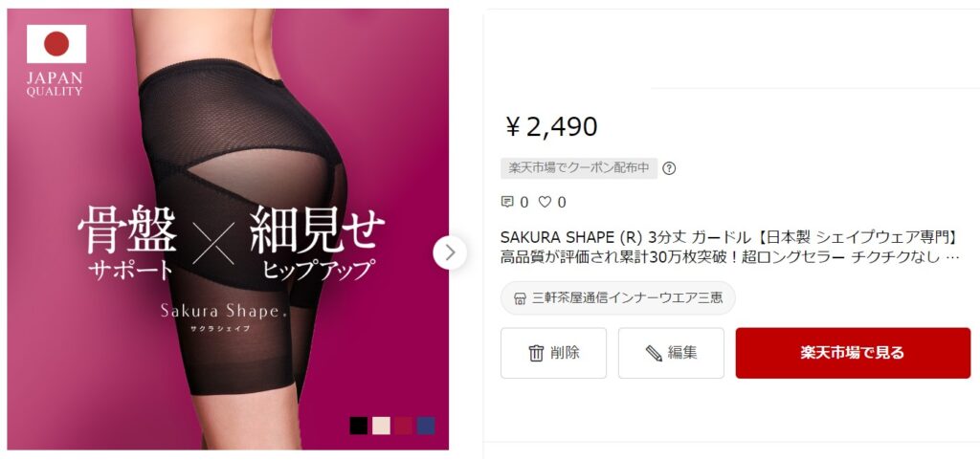Click the Sakura Shape product image
Screen dimensions: 980x460
[228, 230]
